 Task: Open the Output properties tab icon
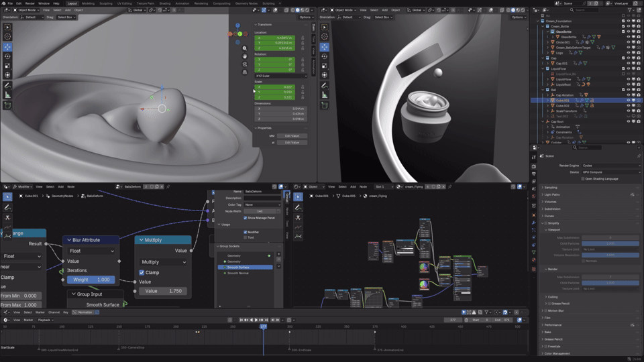533,174
